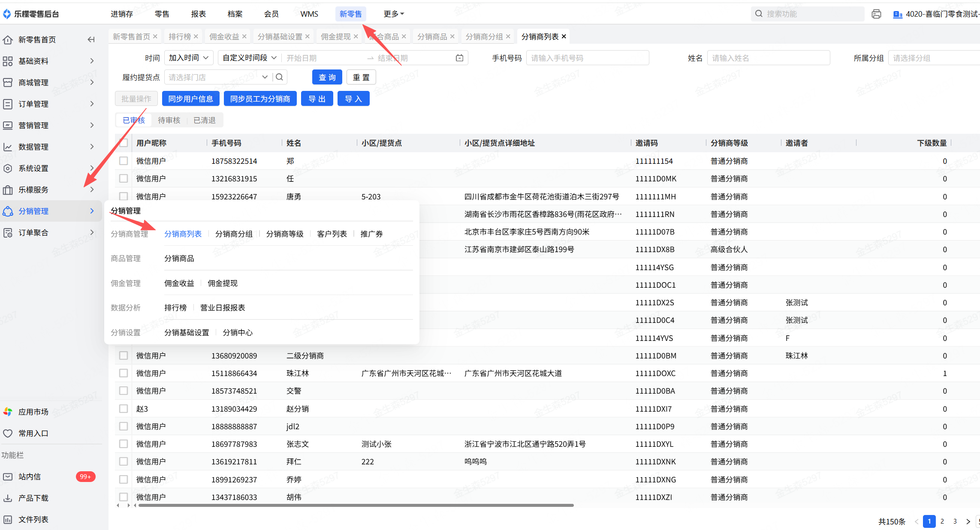Check the row for 赵3 user
Image resolution: width=980 pixels, height=530 pixels.
coord(124,409)
